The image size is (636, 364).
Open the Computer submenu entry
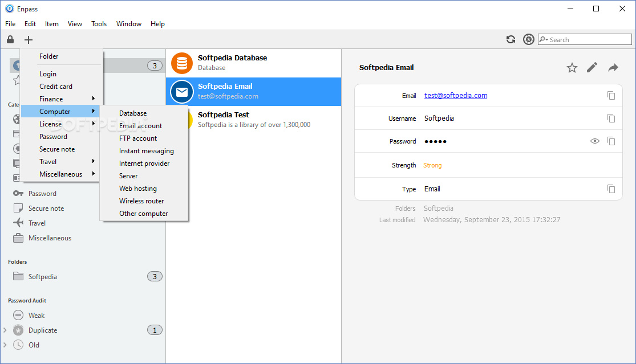tap(61, 111)
